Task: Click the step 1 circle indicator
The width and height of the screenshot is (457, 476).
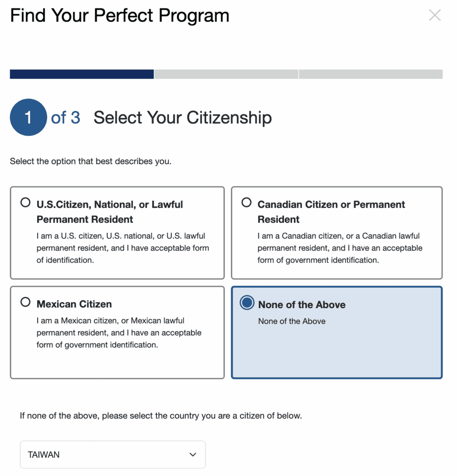Action: [28, 117]
